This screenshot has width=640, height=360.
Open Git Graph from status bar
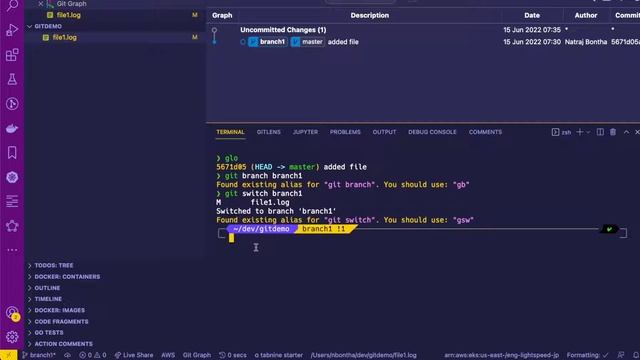197,355
